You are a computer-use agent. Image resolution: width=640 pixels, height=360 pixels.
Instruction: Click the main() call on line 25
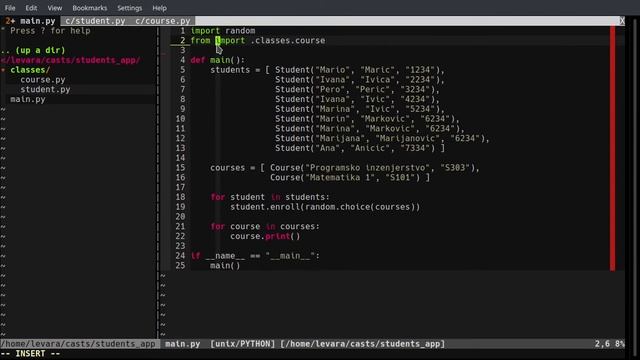tap(225, 266)
